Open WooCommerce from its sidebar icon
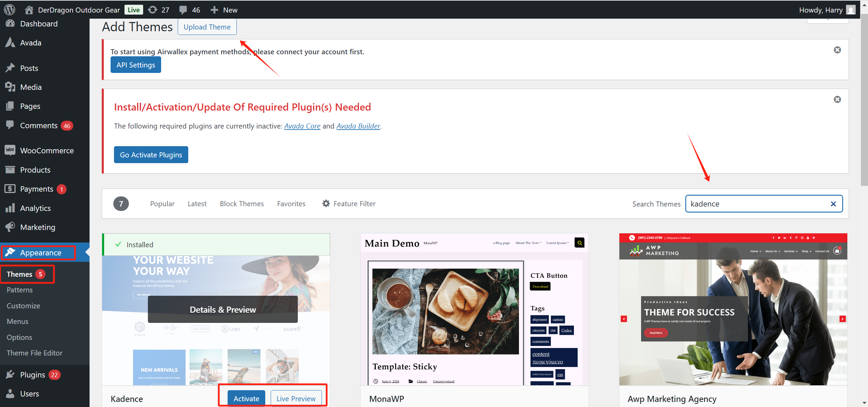The image size is (868, 407). 10,150
